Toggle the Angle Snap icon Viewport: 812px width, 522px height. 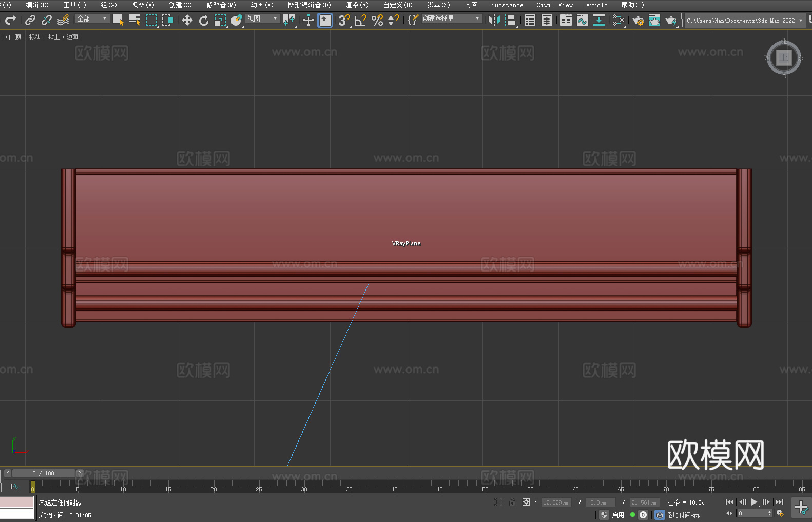coord(361,20)
